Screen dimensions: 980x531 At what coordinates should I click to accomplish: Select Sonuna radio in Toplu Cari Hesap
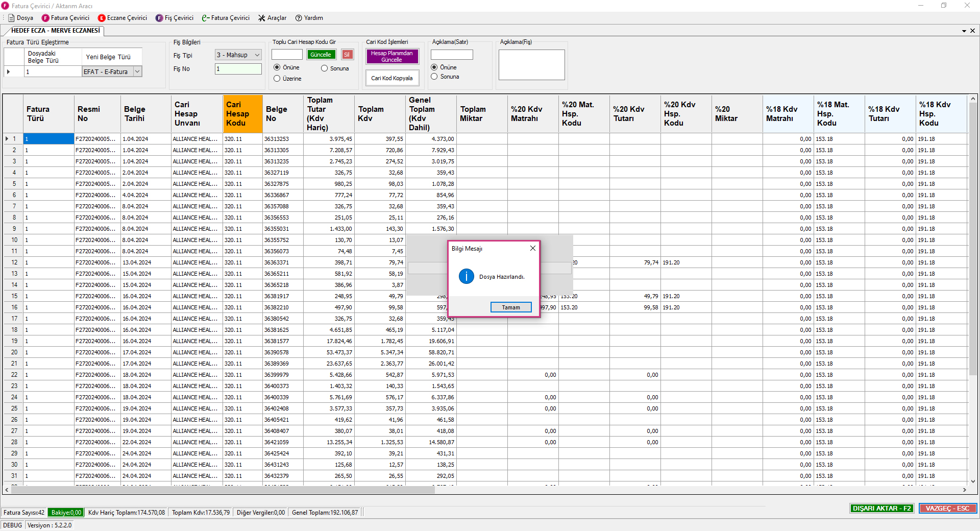point(324,68)
